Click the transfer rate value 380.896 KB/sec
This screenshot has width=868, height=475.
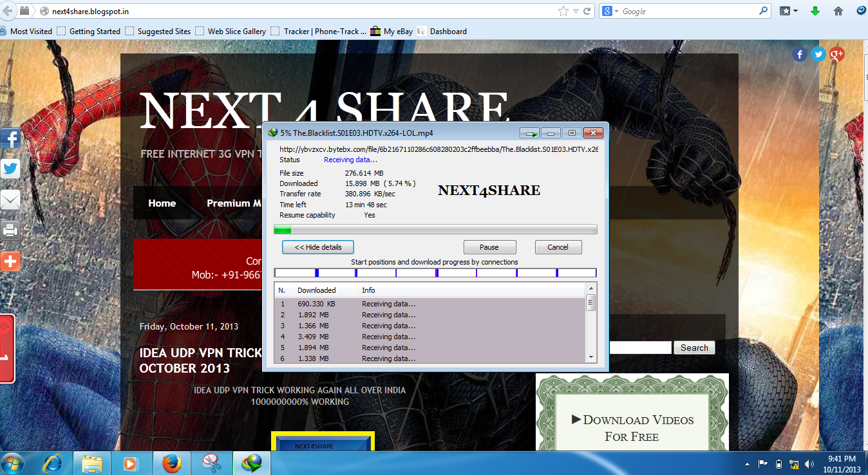pos(370,194)
